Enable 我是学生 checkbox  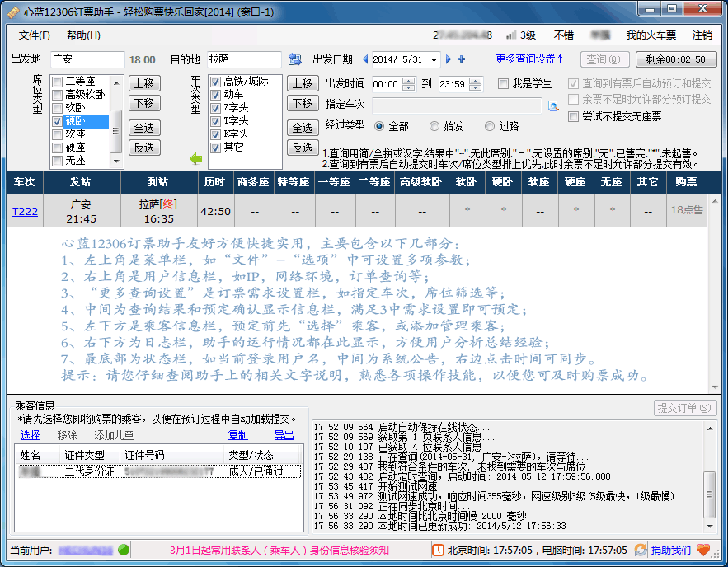tap(503, 83)
